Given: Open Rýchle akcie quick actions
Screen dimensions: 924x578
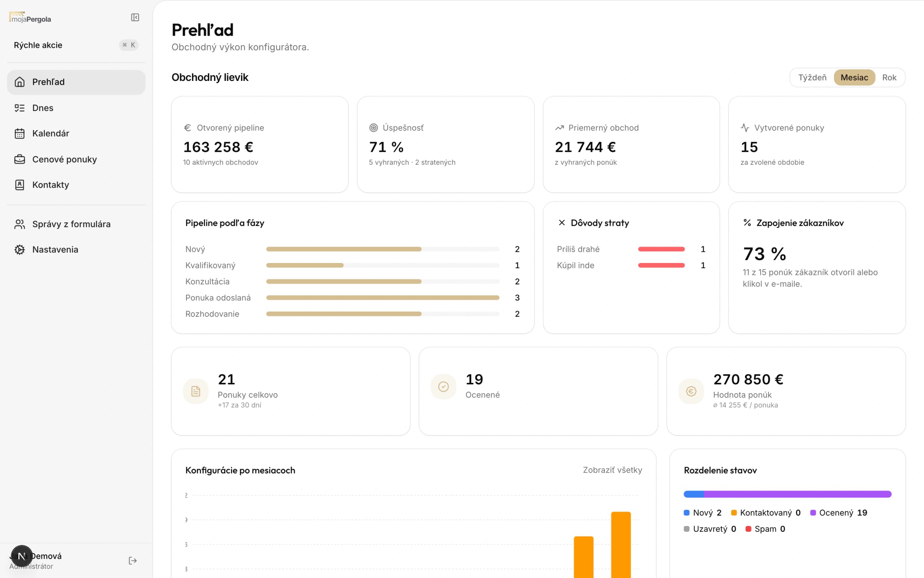Looking at the screenshot, I should pyautogui.click(x=76, y=45).
